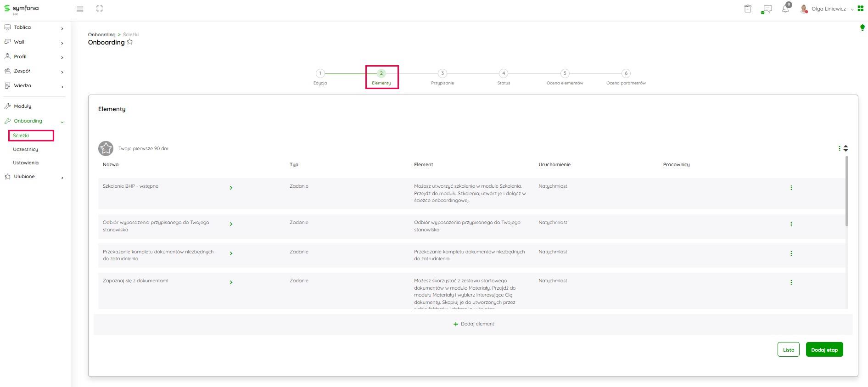
Task: Mark Onboarding page as favorite star
Action: click(x=130, y=42)
